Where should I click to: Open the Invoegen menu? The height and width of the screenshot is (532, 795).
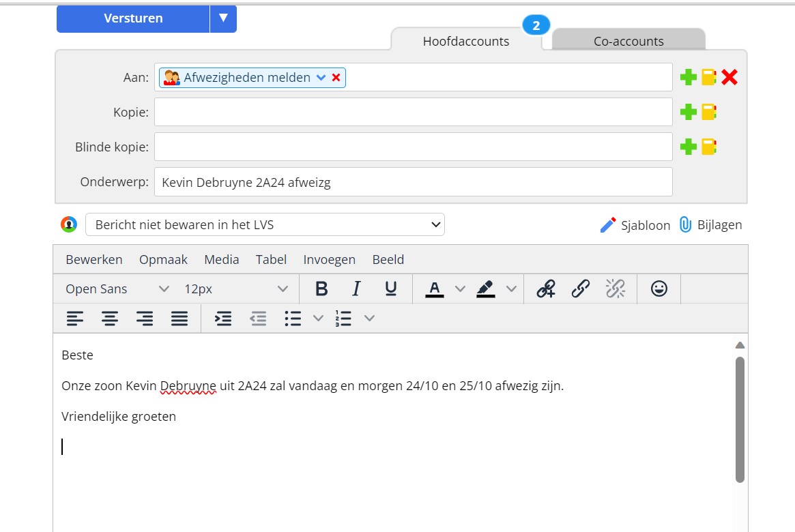coord(329,259)
